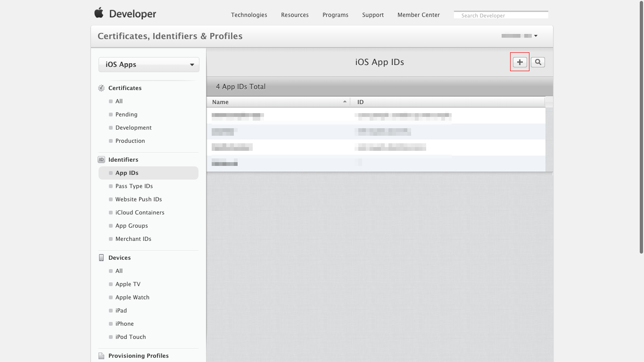This screenshot has height=362, width=644.
Task: Select Apple Watch devices
Action: 132,297
